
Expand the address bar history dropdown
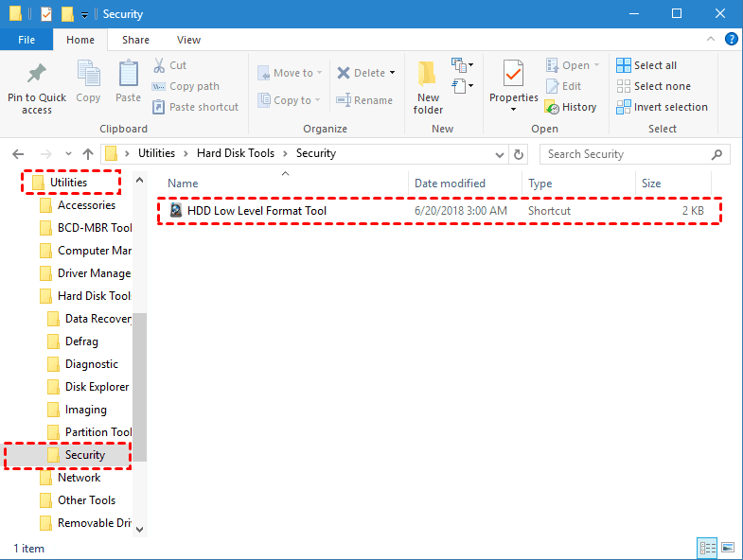tap(498, 154)
